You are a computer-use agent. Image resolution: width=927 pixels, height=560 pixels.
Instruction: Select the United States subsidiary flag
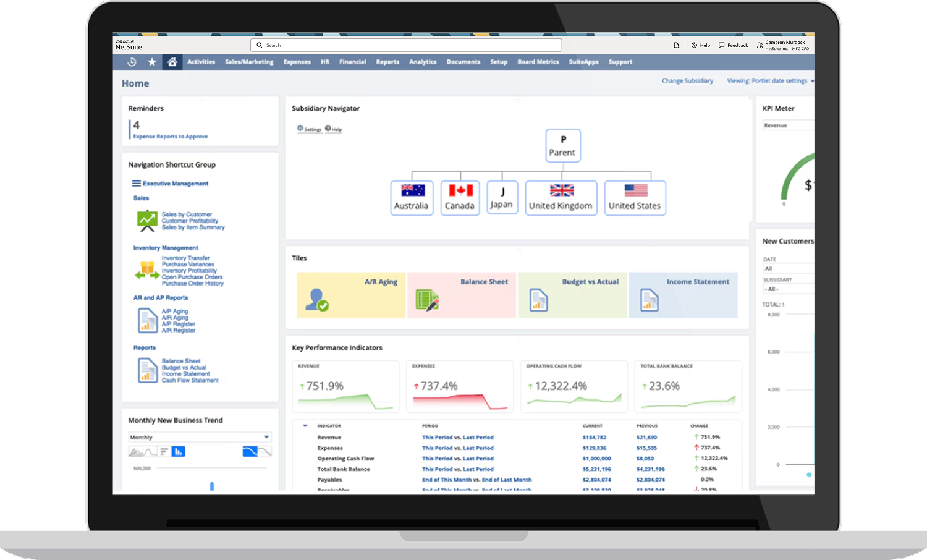pyautogui.click(x=636, y=190)
